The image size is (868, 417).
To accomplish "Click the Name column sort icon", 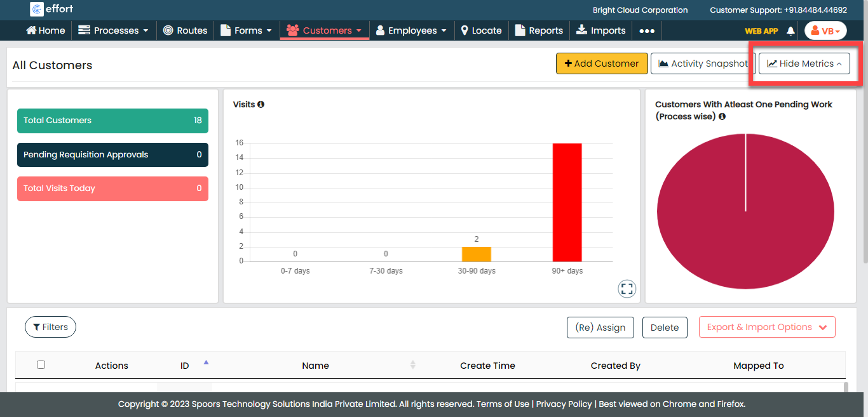I will click(412, 364).
